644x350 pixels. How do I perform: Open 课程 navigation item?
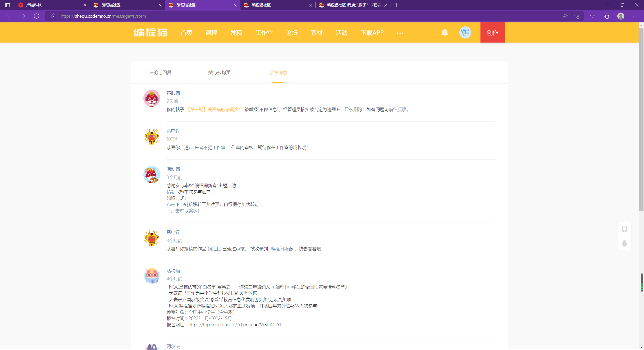tap(211, 33)
